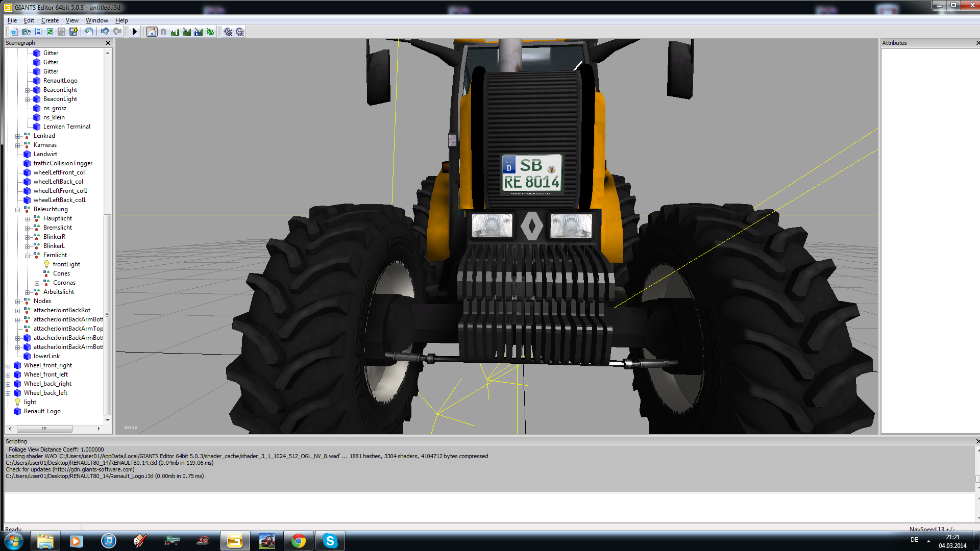Toggle the Home navigation mode icon
980x551 pixels.
pos(152,32)
